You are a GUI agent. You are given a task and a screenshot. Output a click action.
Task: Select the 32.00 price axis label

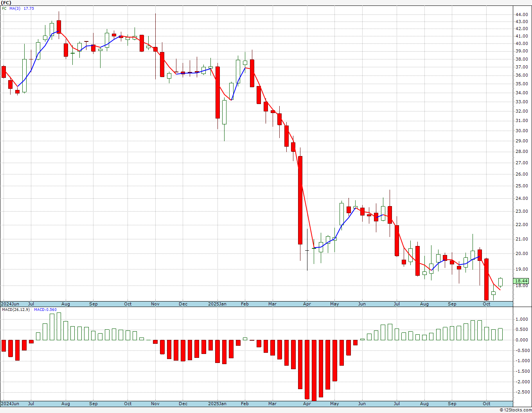pyautogui.click(x=522, y=111)
